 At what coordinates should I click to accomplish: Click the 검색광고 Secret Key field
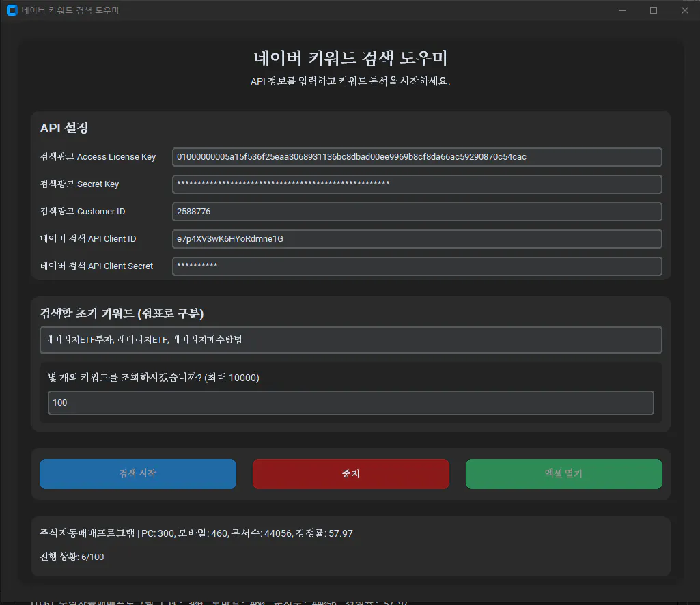(x=417, y=184)
